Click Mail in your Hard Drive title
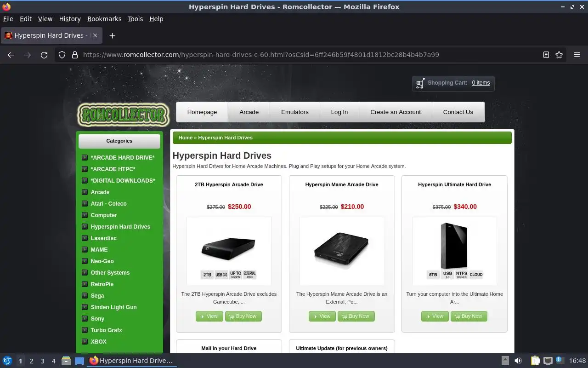 pos(229,348)
